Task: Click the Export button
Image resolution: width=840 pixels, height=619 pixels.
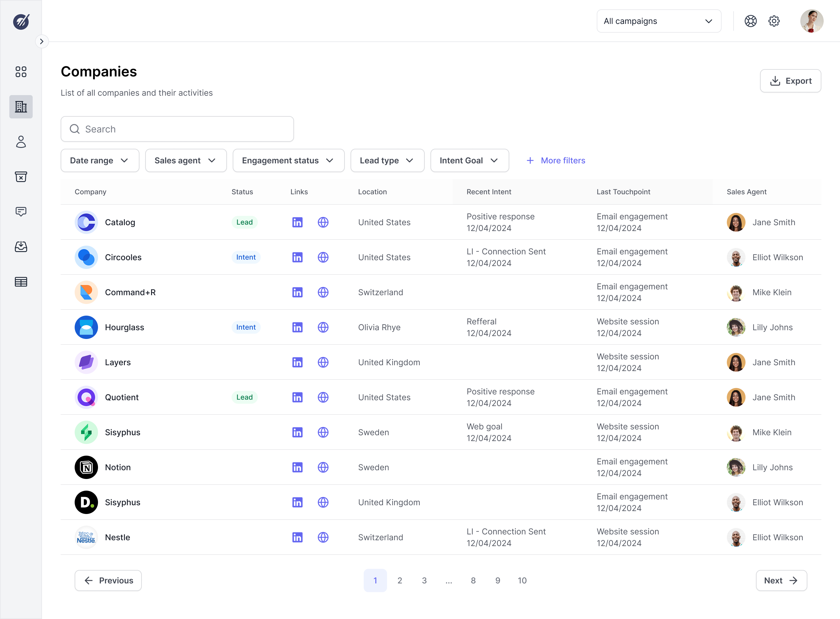Action: click(x=790, y=81)
